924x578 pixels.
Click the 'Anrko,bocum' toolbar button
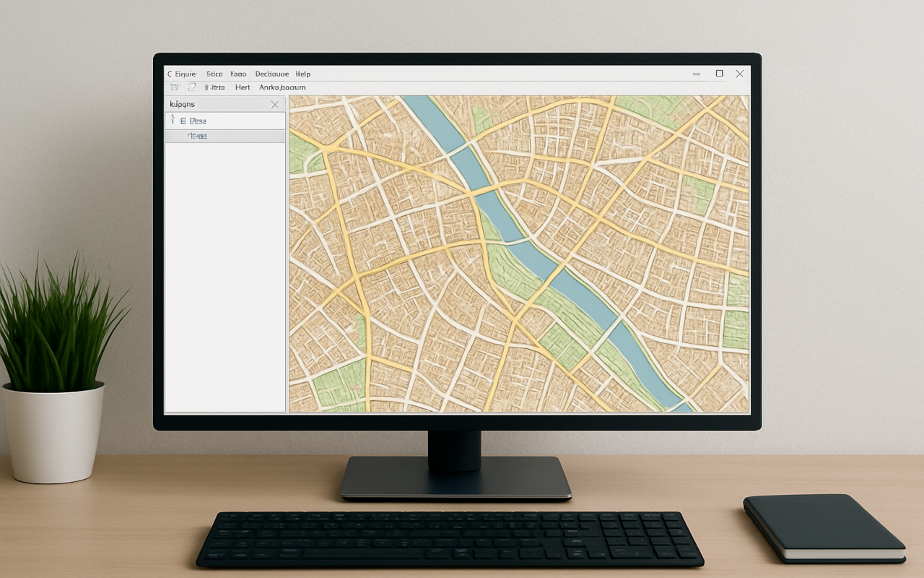282,87
